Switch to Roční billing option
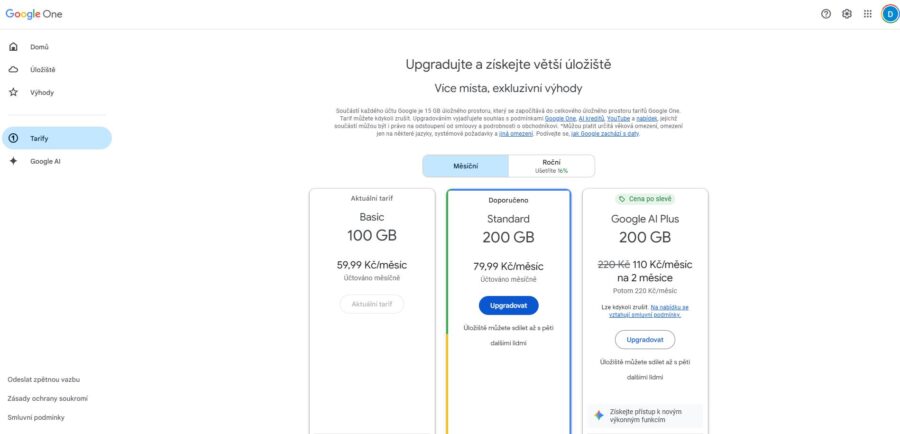 (552, 166)
